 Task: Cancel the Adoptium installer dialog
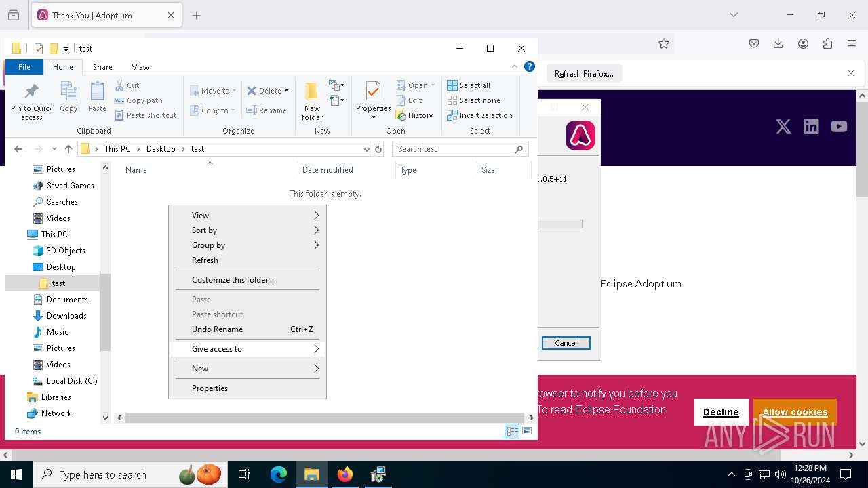pos(566,343)
